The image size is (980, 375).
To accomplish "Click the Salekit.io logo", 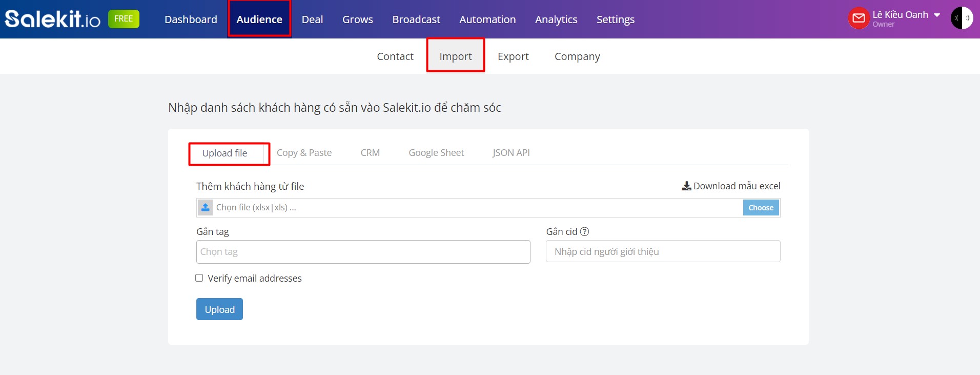I will 53,19.
